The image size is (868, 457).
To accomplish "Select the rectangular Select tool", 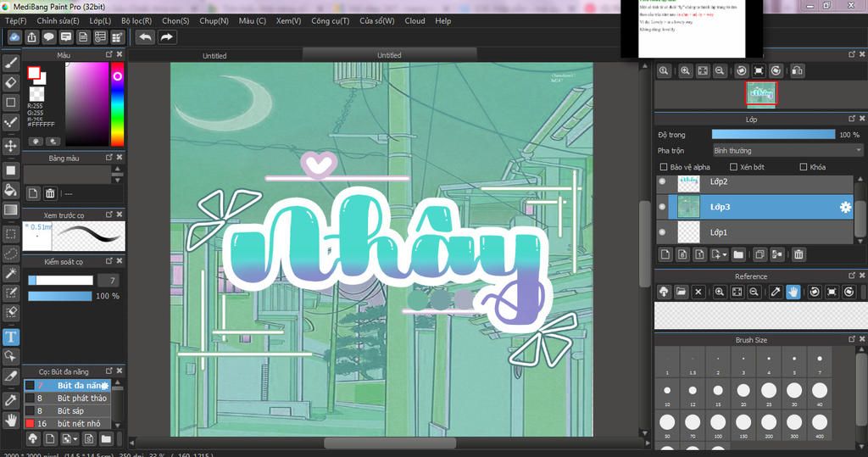I will [10, 234].
